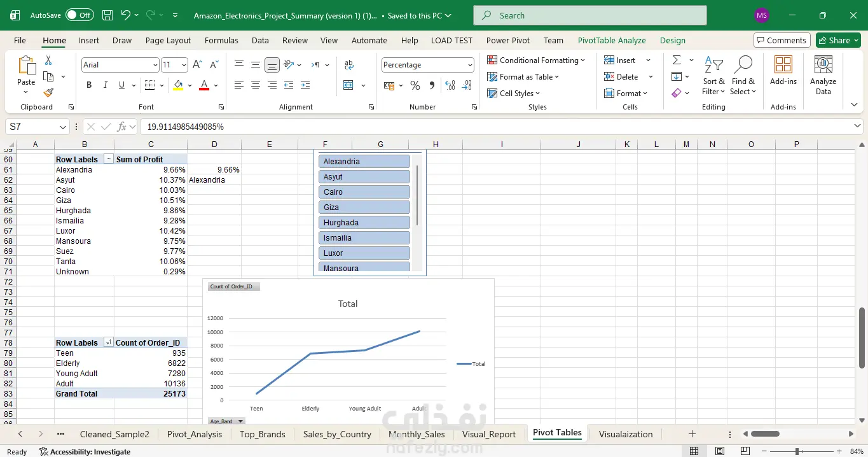Click the Percent Style button
The height and width of the screenshot is (457, 868).
tap(415, 85)
